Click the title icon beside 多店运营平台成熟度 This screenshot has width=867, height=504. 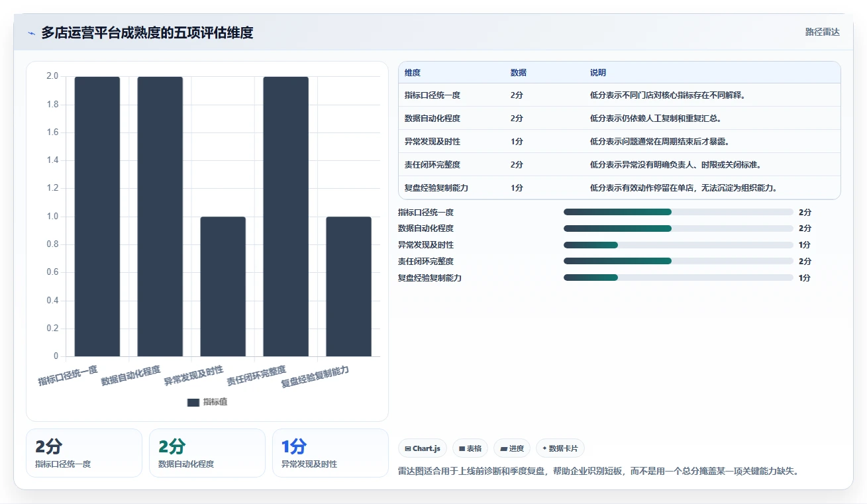(x=31, y=33)
